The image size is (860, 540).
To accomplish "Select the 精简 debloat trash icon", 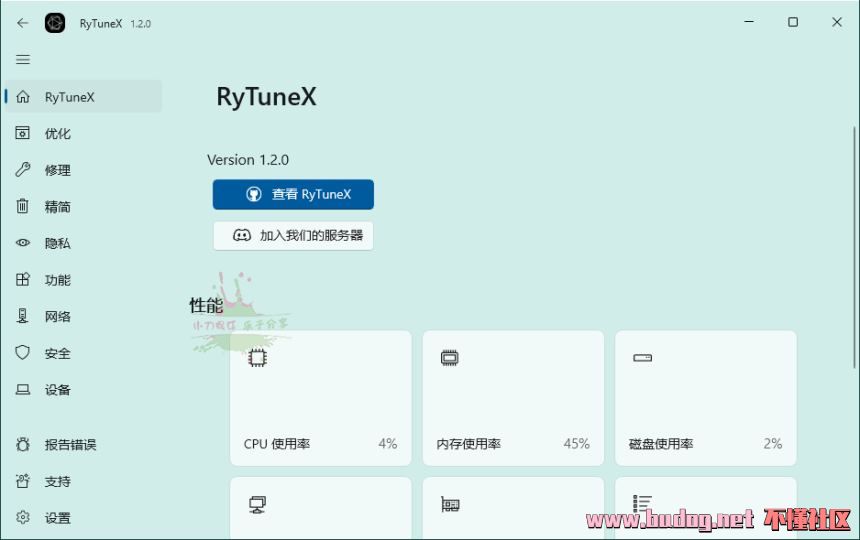I will click(x=22, y=206).
